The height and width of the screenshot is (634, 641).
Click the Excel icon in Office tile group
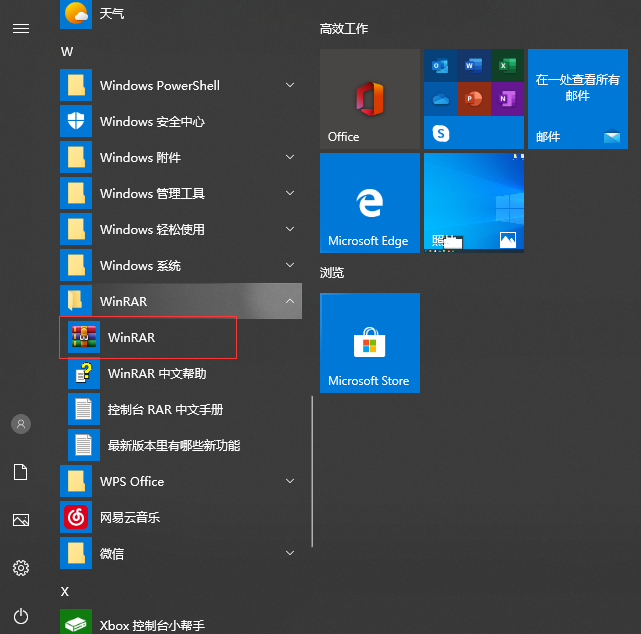coord(507,65)
